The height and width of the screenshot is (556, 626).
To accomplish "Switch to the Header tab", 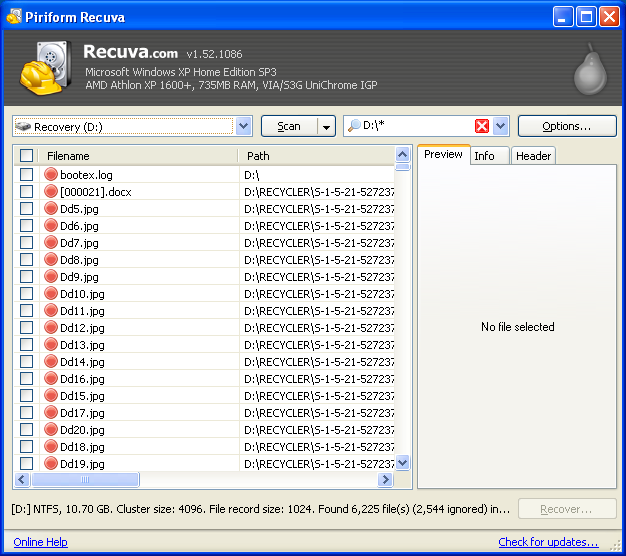I will click(x=533, y=156).
